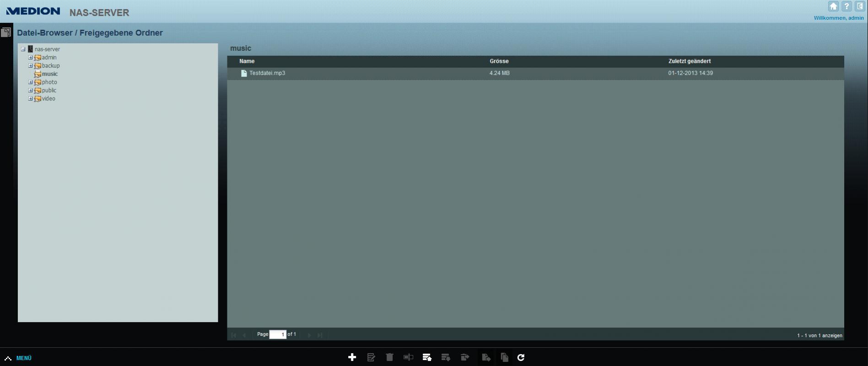The image size is (868, 366).
Task: Expand the video folder node
Action: (31, 99)
